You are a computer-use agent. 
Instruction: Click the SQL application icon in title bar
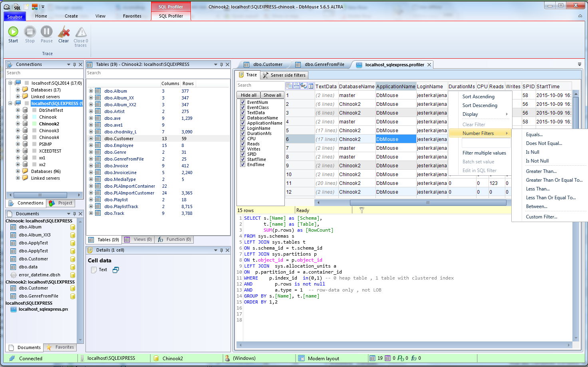16,7
